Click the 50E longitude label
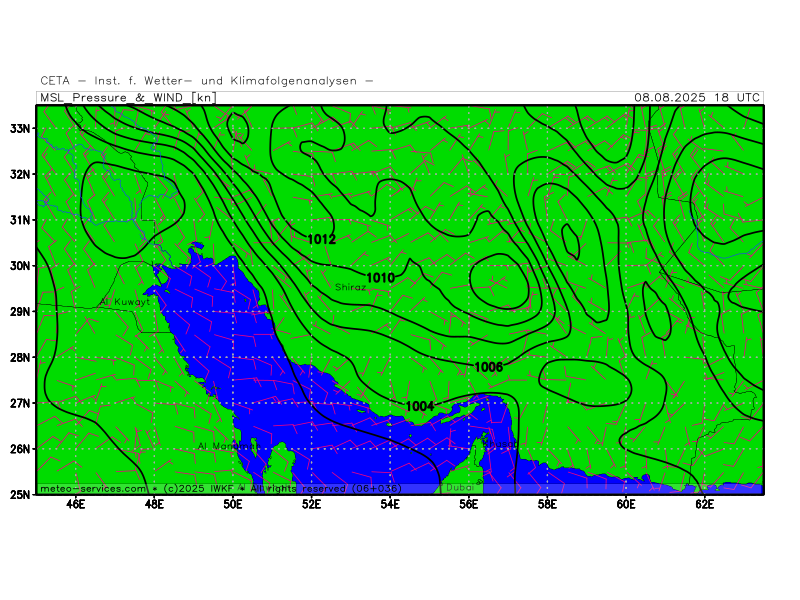Viewport: 800px width, 600px height. tap(233, 505)
